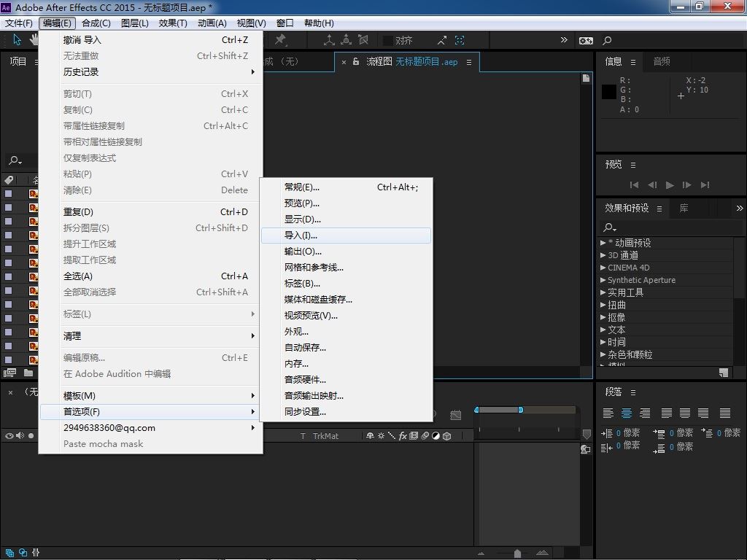747x560 pixels.
Task: Justify all paragraph lines
Action: [724, 413]
